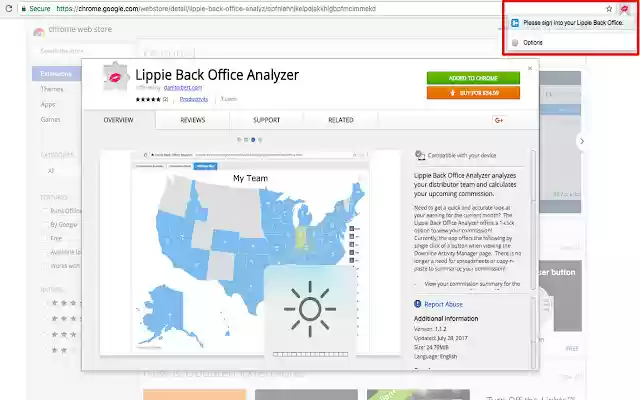Toggle the 'Free' feature checkbox
The image size is (640, 400).
click(45, 238)
